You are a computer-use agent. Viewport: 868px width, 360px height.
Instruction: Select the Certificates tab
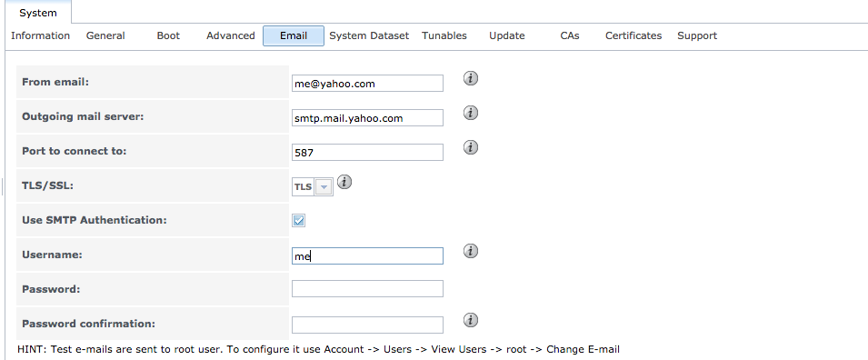tap(634, 35)
